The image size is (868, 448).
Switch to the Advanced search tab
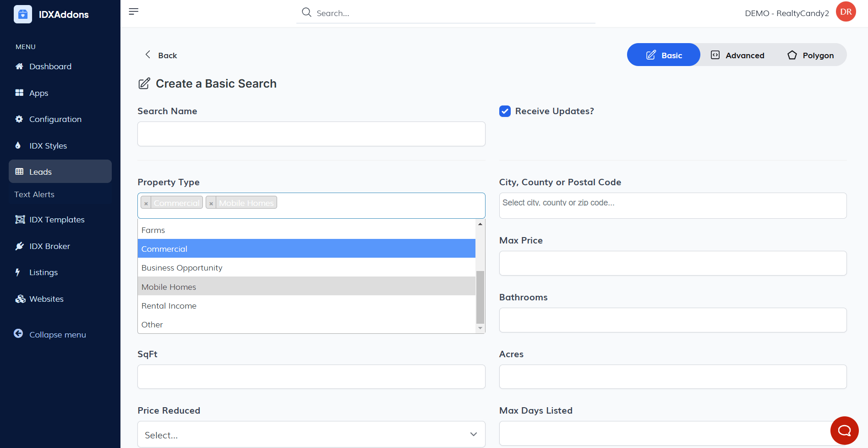[x=737, y=55]
